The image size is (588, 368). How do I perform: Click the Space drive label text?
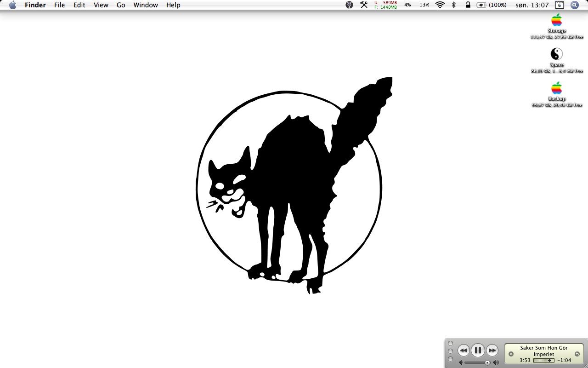pos(557,65)
